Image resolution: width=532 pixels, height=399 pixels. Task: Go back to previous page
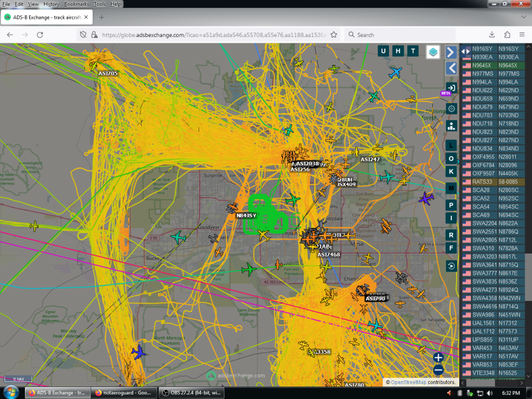(x=10, y=35)
